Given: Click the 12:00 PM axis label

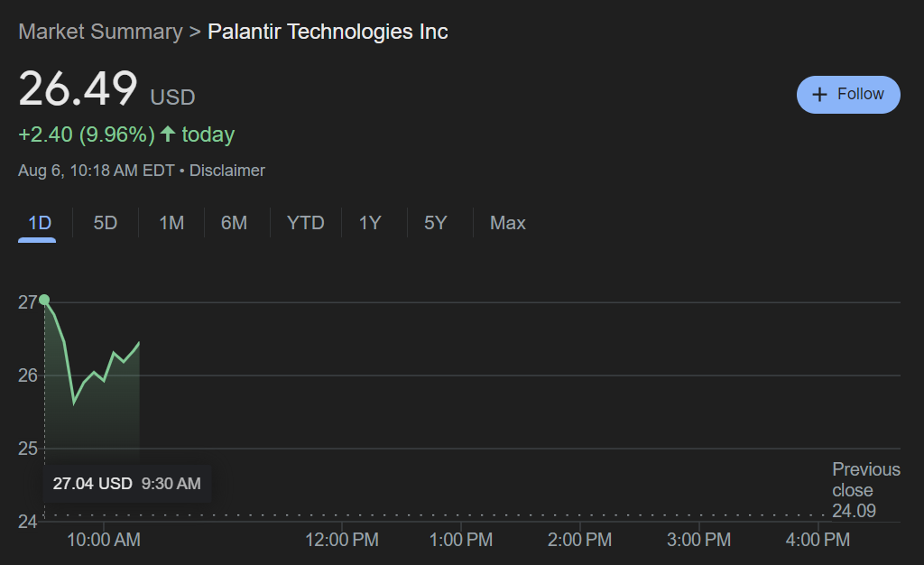Looking at the screenshot, I should tap(342, 539).
